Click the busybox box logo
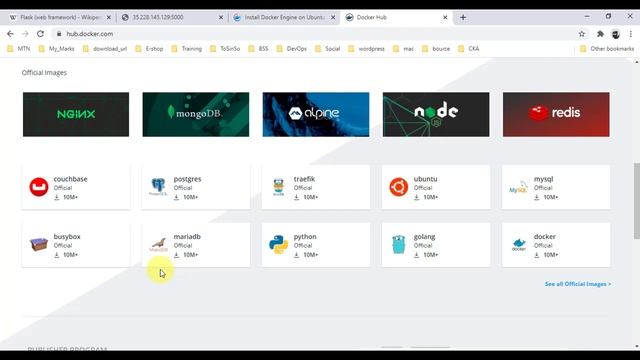 pos(39,244)
